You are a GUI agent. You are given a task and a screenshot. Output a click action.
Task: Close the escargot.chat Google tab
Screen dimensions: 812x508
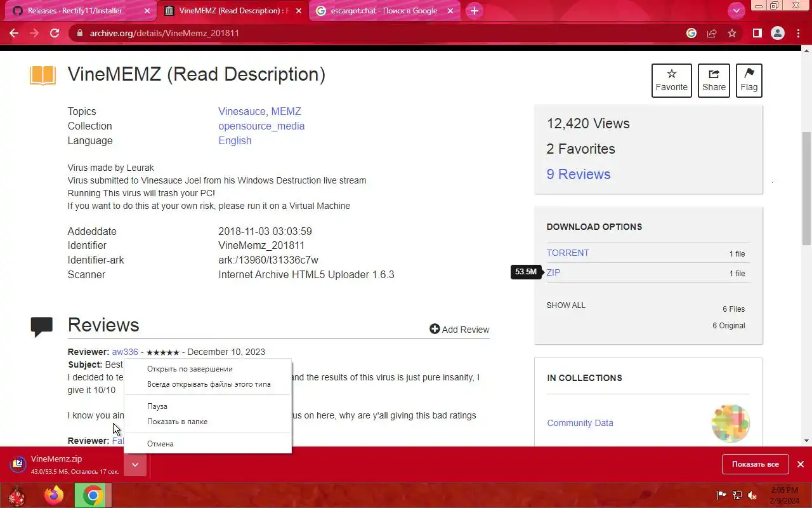coord(451,11)
